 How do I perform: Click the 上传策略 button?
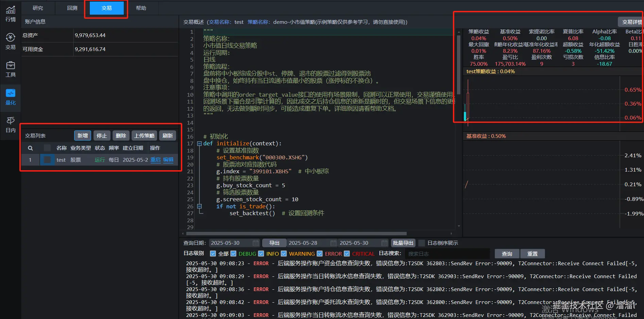pyautogui.click(x=145, y=135)
